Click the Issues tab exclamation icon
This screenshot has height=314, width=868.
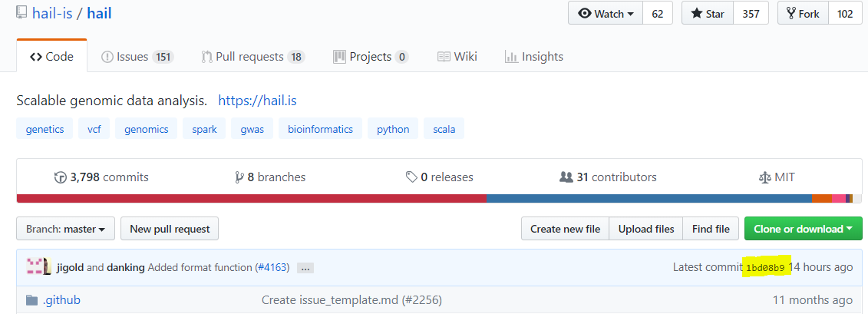(107, 57)
